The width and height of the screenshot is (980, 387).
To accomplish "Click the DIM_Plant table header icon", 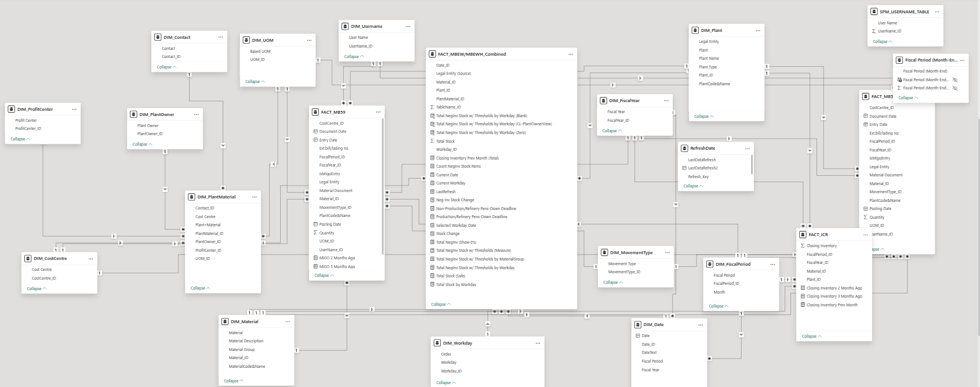I will [695, 30].
